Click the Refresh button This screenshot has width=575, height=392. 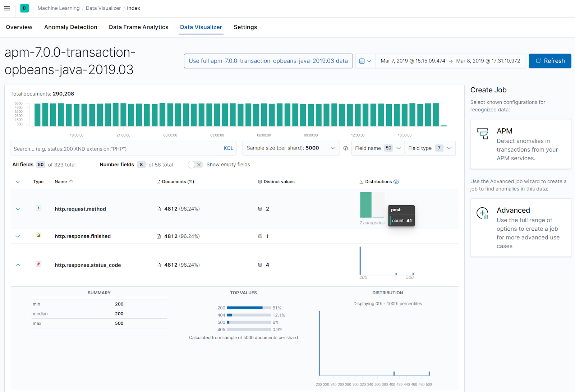coord(549,61)
